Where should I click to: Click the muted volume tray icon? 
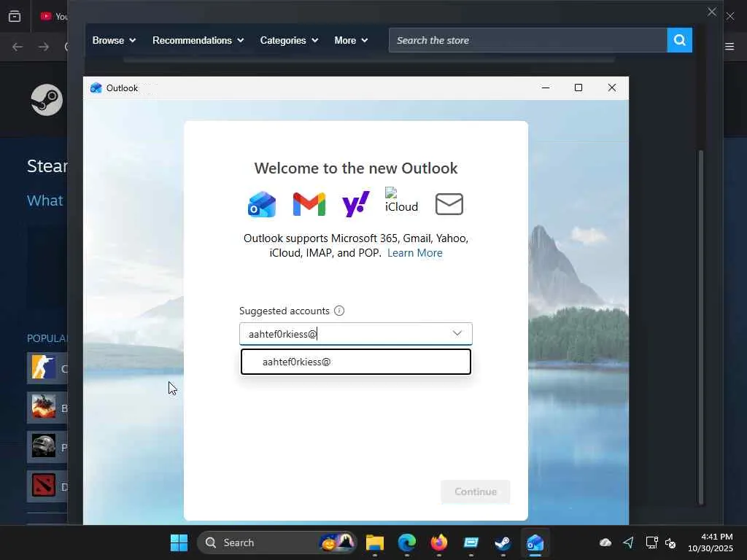click(670, 542)
